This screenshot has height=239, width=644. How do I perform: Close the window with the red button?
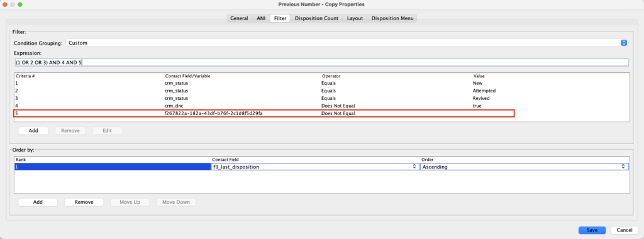click(x=5, y=4)
